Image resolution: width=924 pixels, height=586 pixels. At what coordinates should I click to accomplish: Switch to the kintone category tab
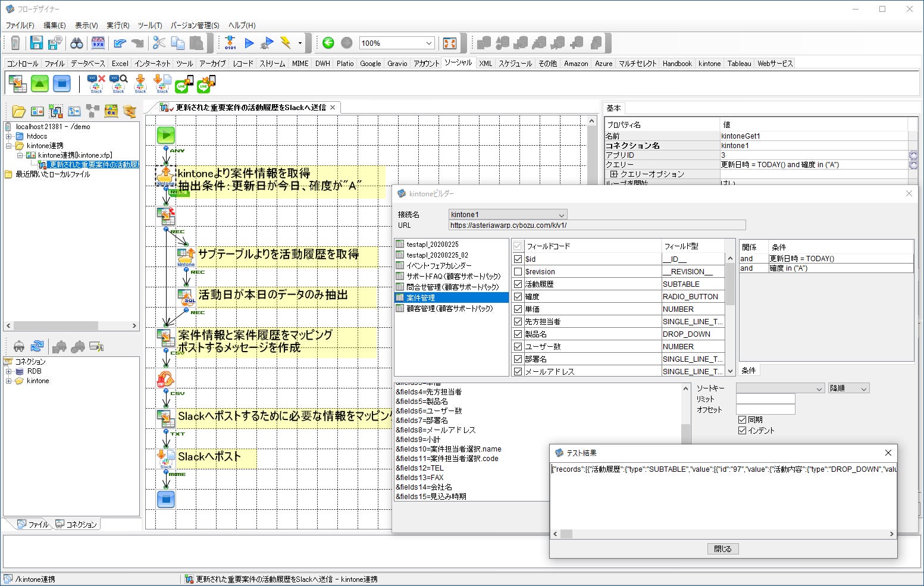coord(709,63)
